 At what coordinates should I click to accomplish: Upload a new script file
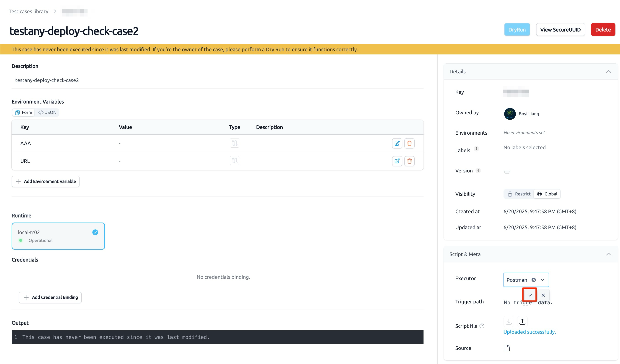tap(522, 321)
